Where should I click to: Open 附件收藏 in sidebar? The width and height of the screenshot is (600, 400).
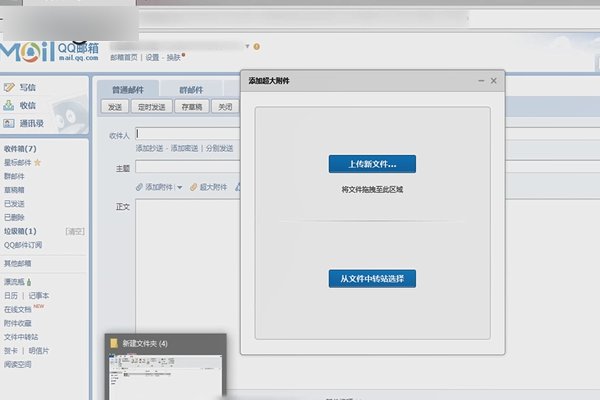[x=18, y=323]
